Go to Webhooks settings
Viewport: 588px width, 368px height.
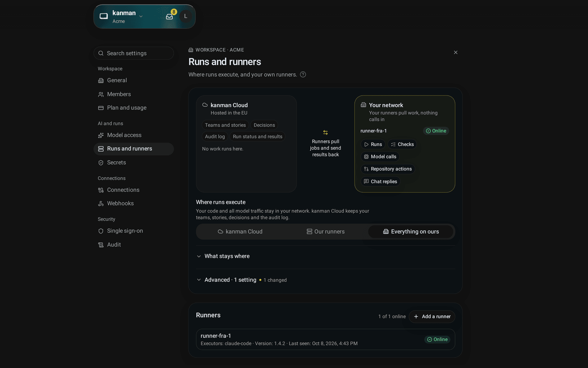point(134,203)
